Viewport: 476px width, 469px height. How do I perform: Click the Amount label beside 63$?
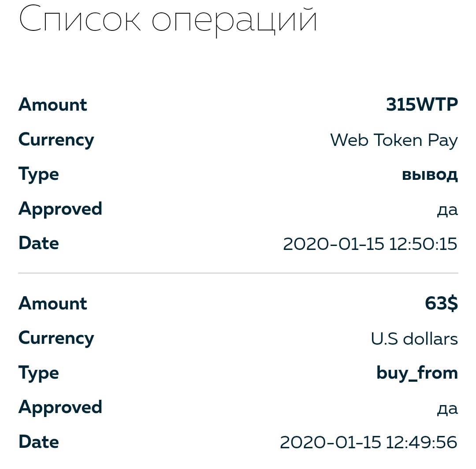tap(53, 304)
